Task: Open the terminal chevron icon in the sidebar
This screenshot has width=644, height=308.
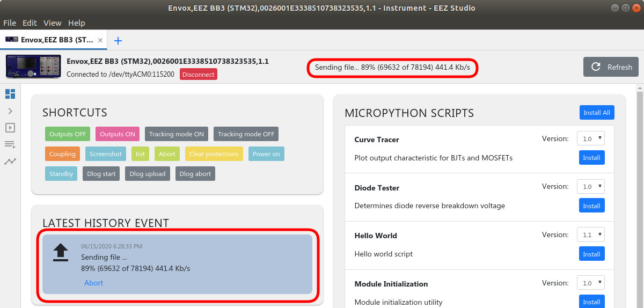Action: pos(10,111)
